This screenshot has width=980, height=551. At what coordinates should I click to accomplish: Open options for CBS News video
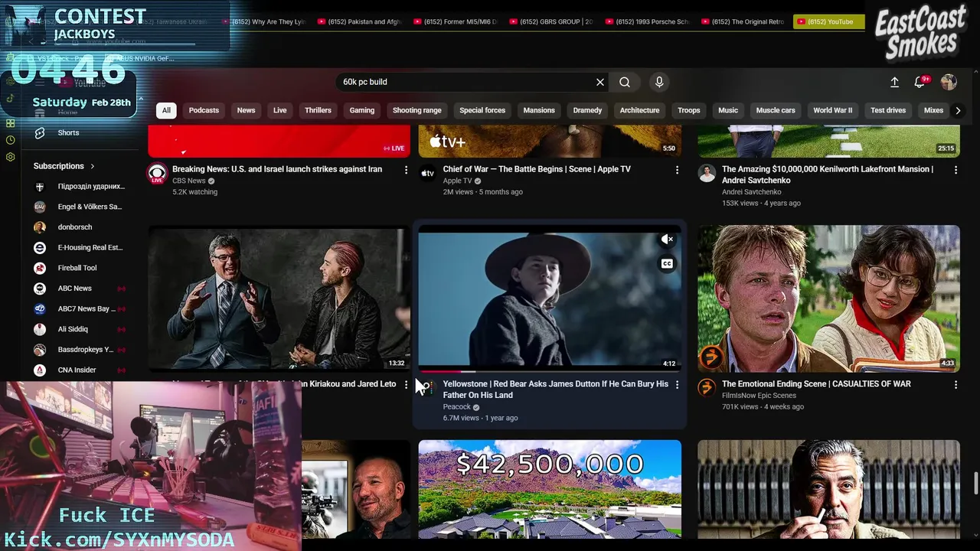point(406,170)
